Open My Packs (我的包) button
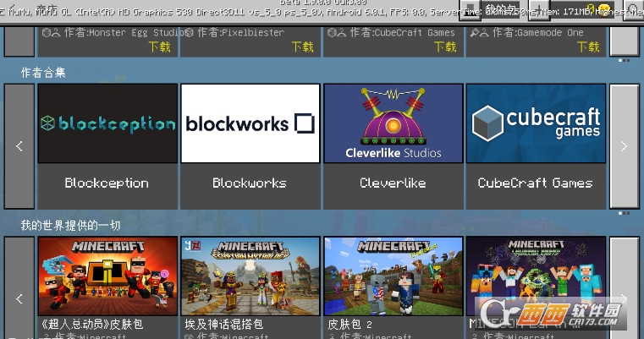644x339 pixels. coord(499,9)
